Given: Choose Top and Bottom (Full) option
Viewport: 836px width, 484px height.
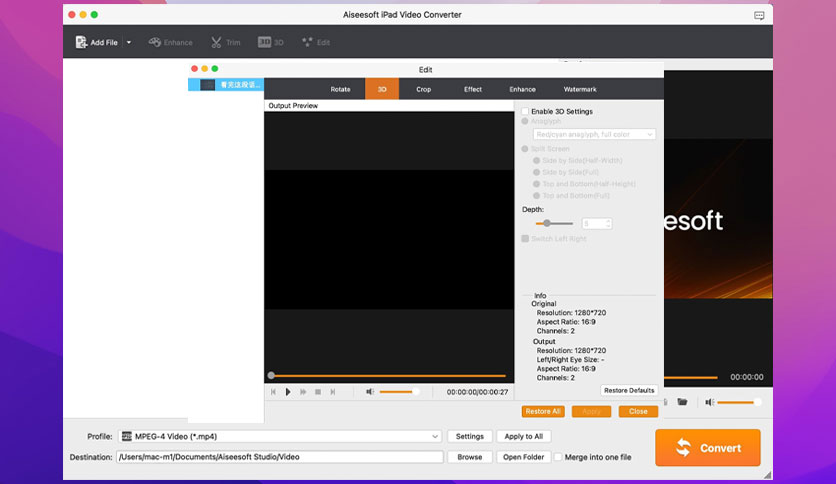Looking at the screenshot, I should pos(536,196).
